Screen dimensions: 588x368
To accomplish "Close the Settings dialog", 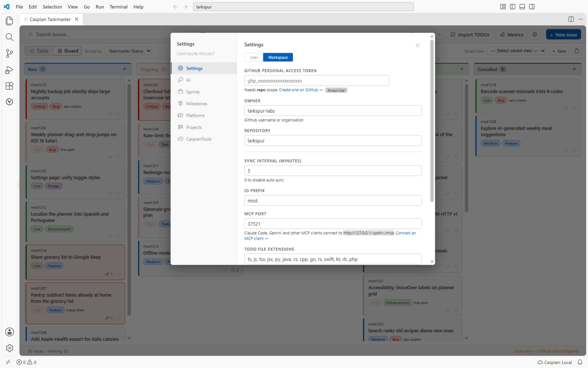I will (417, 45).
